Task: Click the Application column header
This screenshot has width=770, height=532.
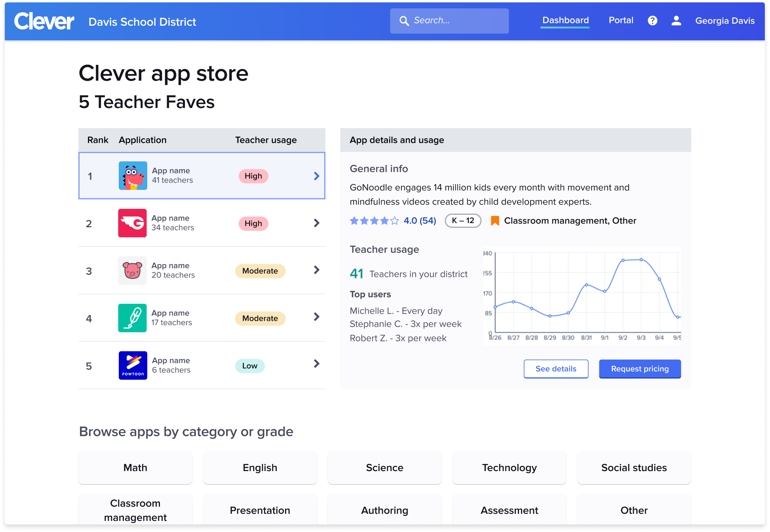Action: click(143, 140)
